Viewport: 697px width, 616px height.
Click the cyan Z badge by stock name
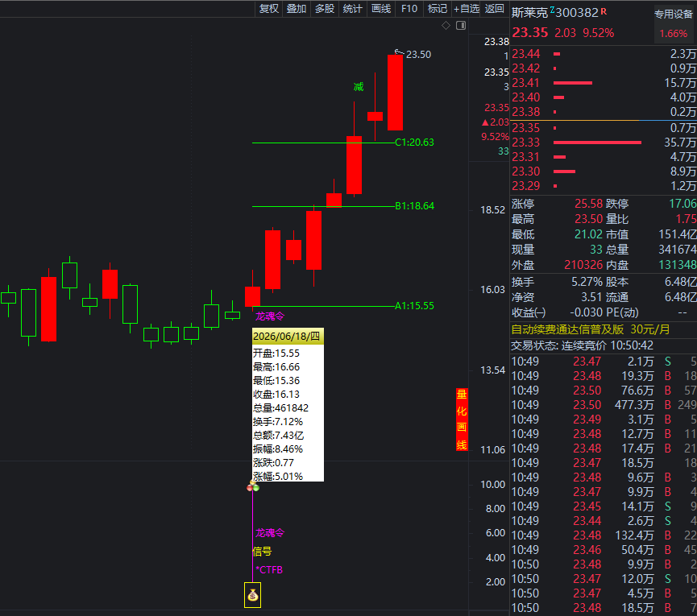click(552, 10)
